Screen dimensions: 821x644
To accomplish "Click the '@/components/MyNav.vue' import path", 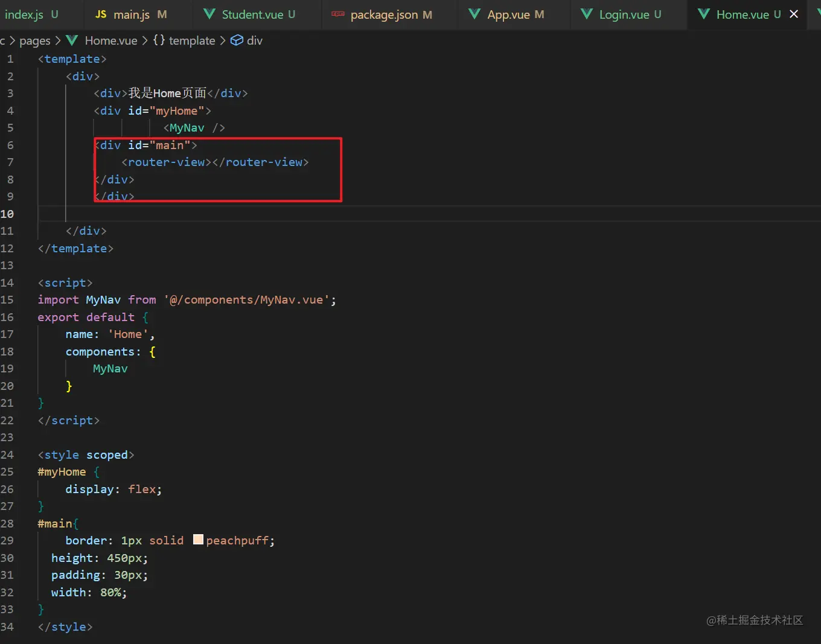I will 247,300.
